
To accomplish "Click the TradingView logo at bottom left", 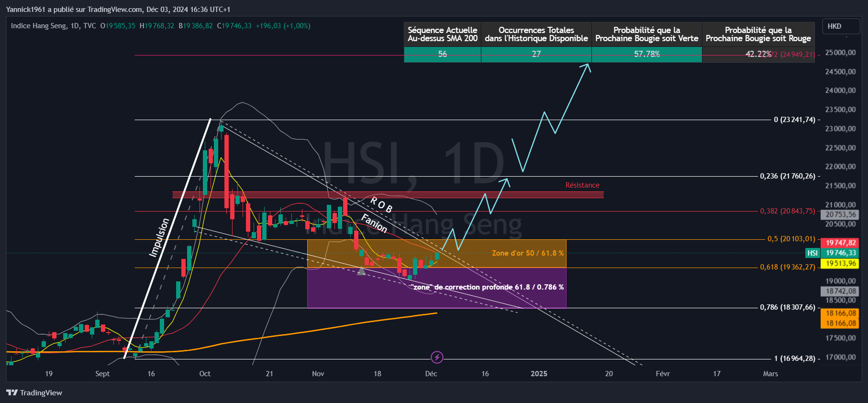I will tap(34, 392).
